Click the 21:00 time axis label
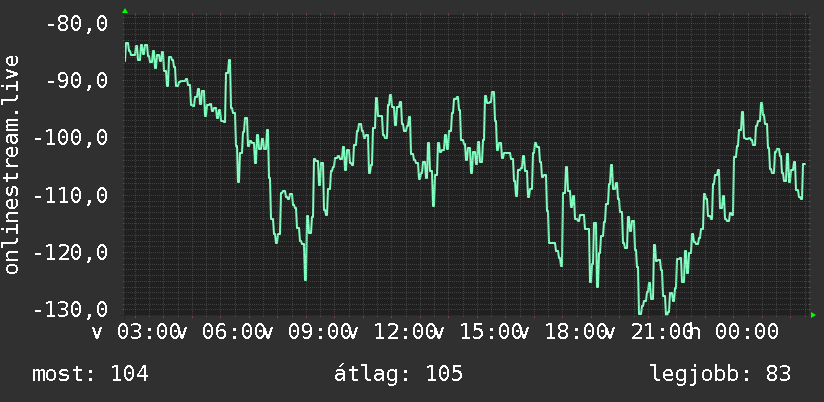The height and width of the screenshot is (402, 824). 662,332
